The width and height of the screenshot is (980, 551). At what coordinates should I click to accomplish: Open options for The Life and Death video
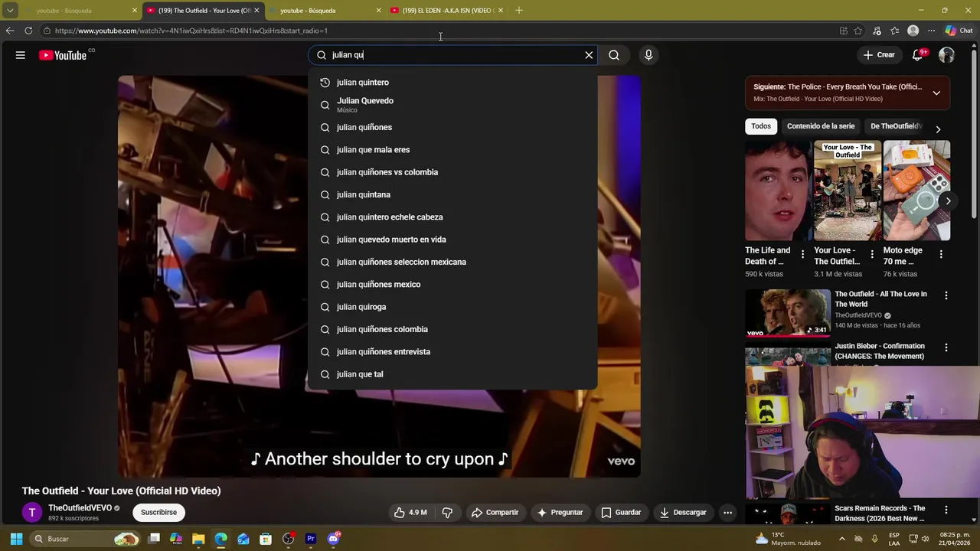click(802, 254)
